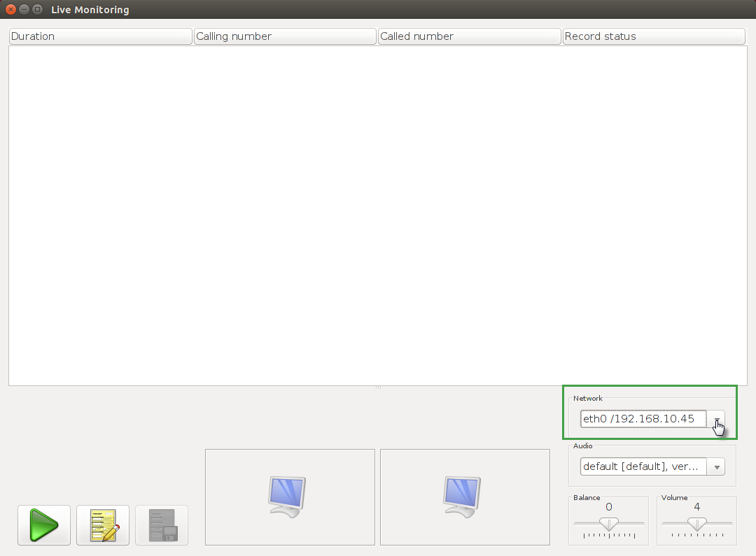Viewport: 756px width, 556px height.
Task: Click the Record status column header
Action: click(653, 36)
